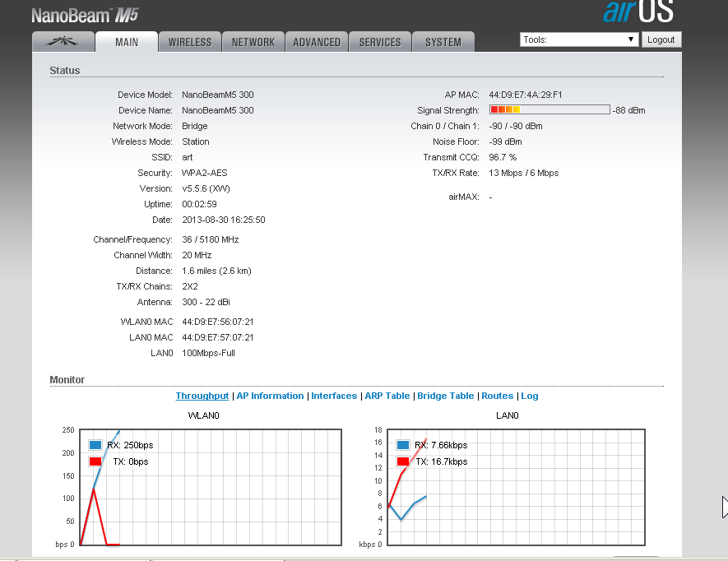The image size is (728, 561).
Task: Click TX/RX Rate 13 Mbps / 6 Mbps
Action: 524,173
